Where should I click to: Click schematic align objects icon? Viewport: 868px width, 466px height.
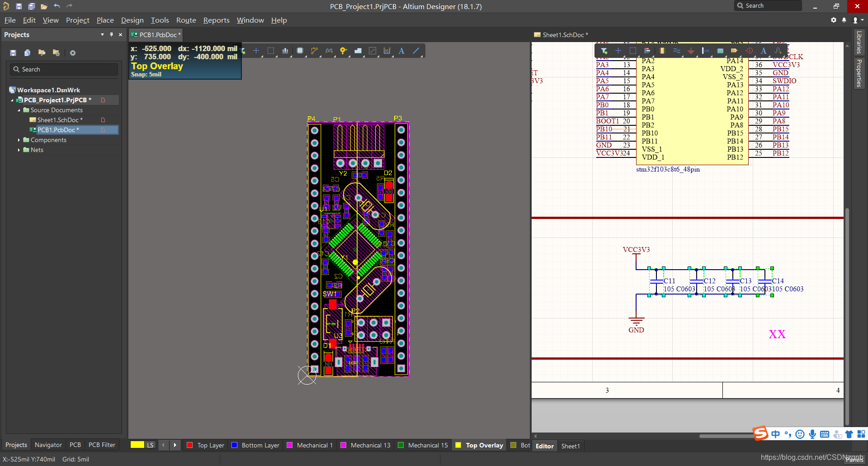pos(647,51)
